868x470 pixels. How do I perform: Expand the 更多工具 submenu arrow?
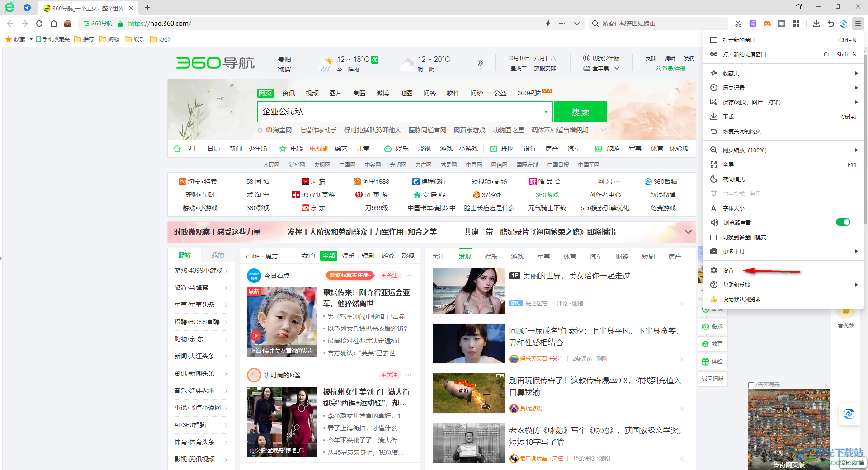(856, 251)
